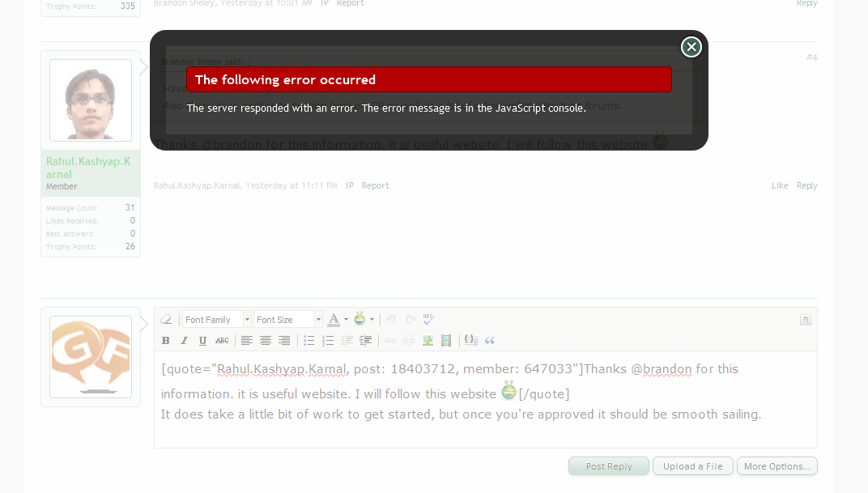
Task: Open More Options...
Action: [777, 466]
